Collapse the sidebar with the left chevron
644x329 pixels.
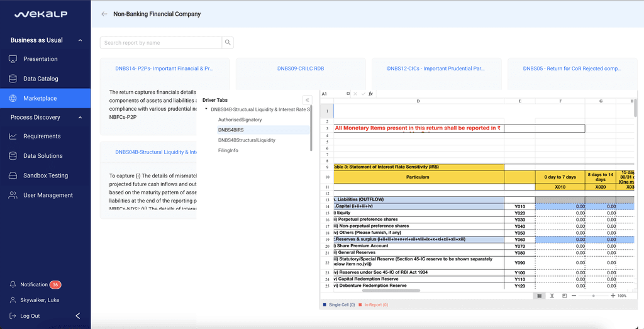(x=78, y=316)
